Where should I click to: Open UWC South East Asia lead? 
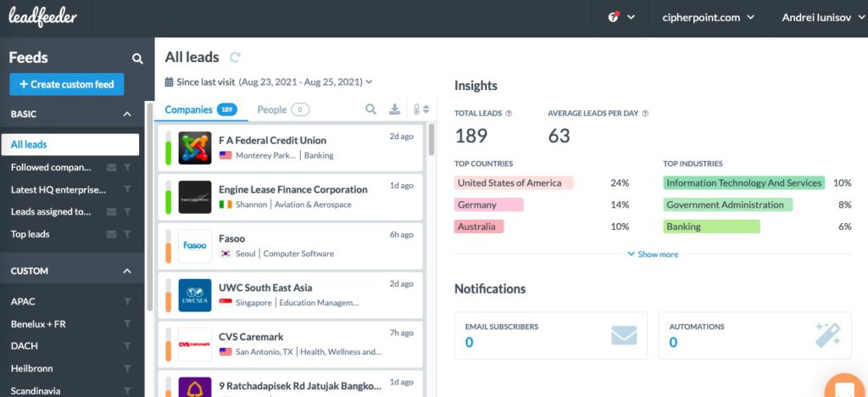coord(291,295)
